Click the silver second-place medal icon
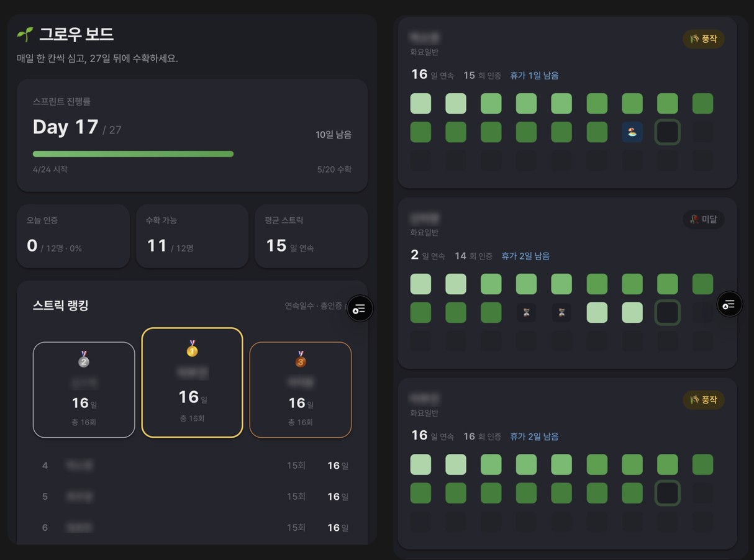This screenshot has height=560, width=754. click(84, 359)
